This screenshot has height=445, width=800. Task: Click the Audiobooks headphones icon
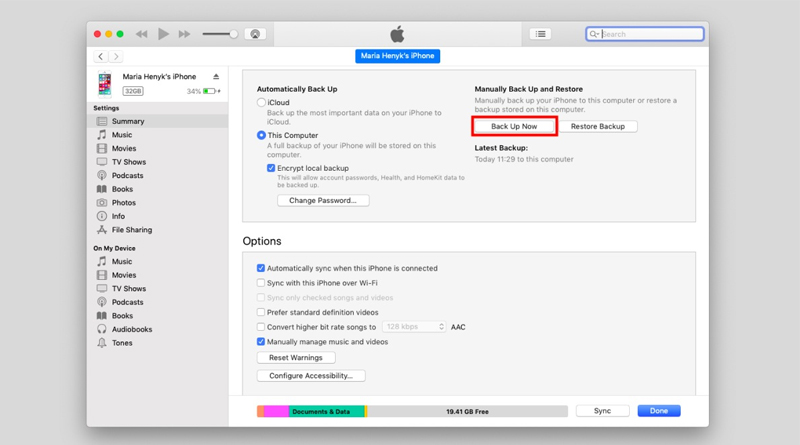pos(102,329)
